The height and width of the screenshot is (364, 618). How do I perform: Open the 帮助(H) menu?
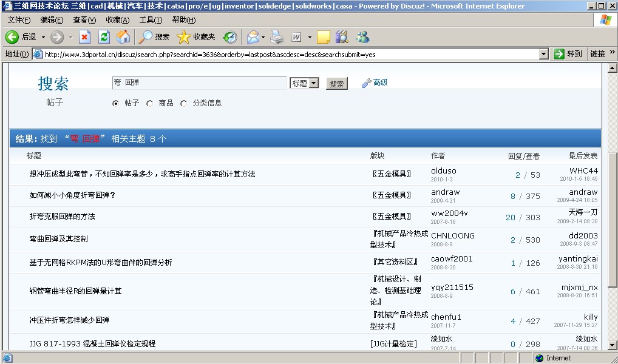[184, 19]
